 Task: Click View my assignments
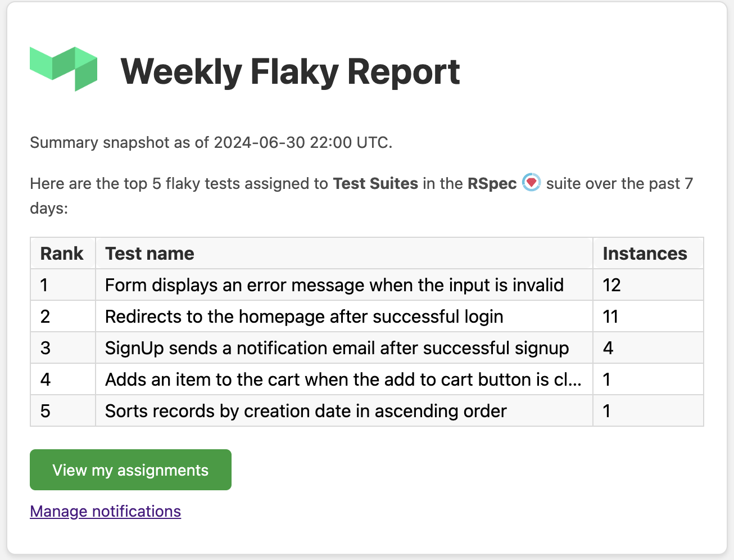tap(130, 469)
